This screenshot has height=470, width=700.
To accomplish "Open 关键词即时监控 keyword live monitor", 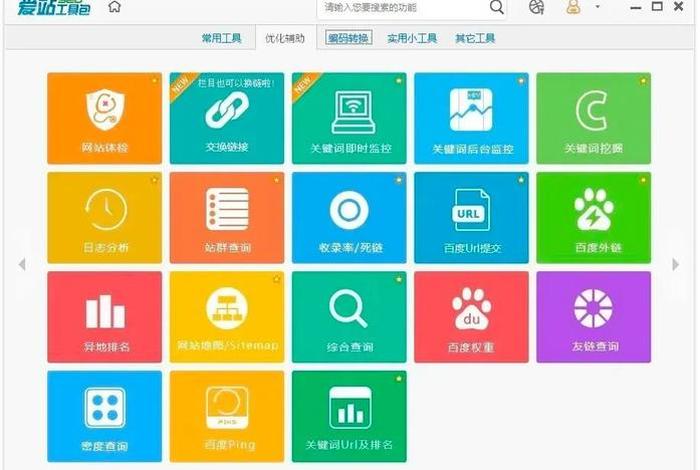I will click(x=349, y=118).
